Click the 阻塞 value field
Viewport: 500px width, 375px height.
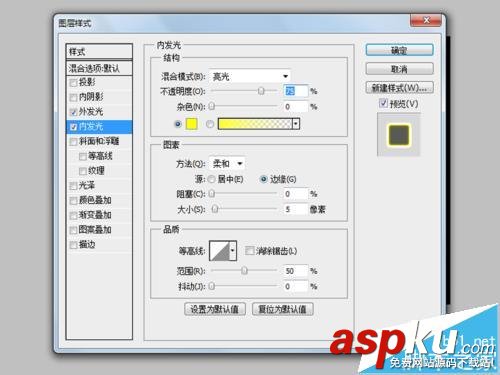tap(296, 194)
